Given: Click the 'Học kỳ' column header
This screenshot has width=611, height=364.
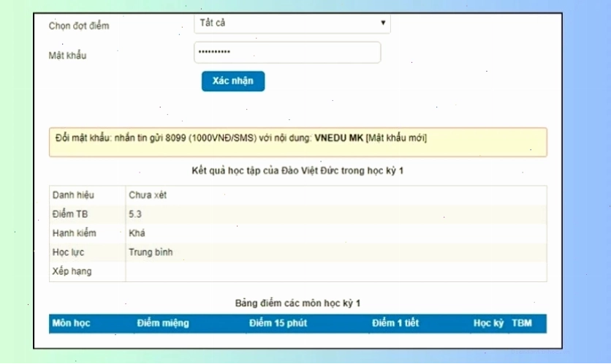Looking at the screenshot, I should tap(489, 323).
